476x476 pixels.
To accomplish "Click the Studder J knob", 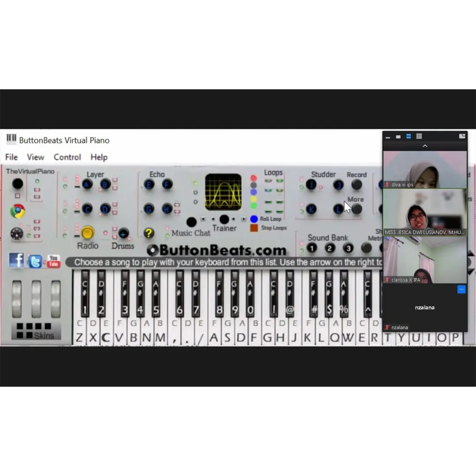I will click(x=338, y=185).
